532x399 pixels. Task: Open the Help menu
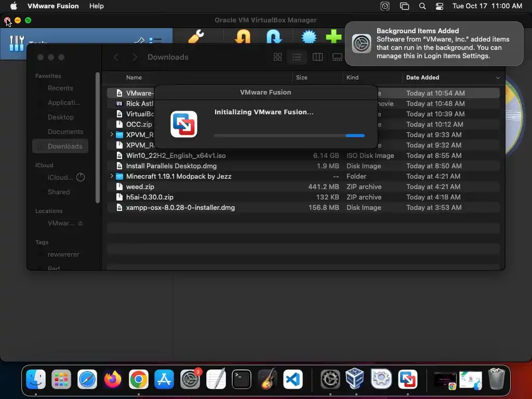[x=96, y=6]
